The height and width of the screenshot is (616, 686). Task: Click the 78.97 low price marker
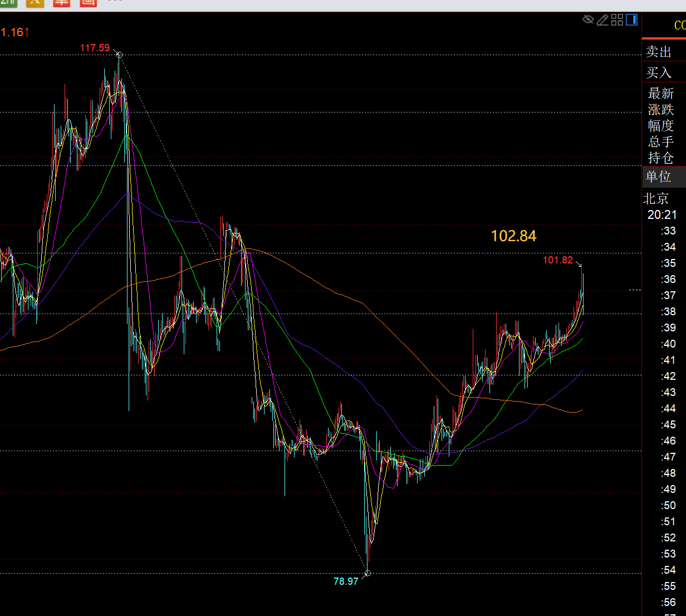coord(346,581)
